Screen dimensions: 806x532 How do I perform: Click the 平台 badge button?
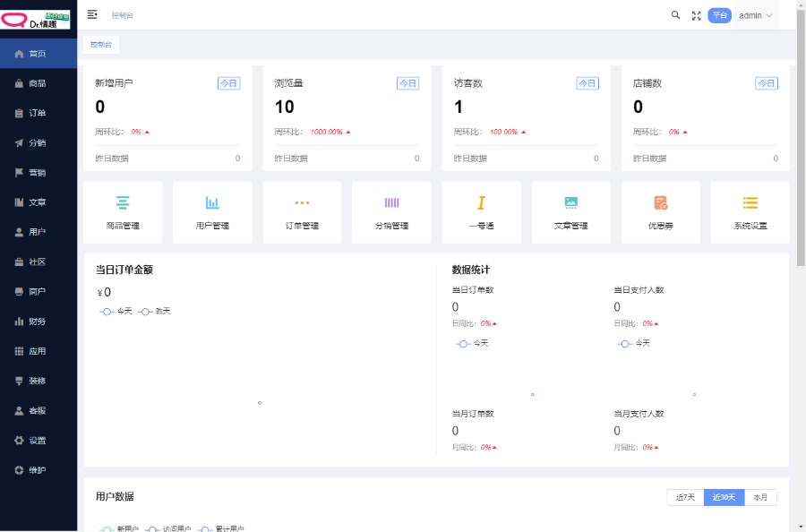pos(720,15)
